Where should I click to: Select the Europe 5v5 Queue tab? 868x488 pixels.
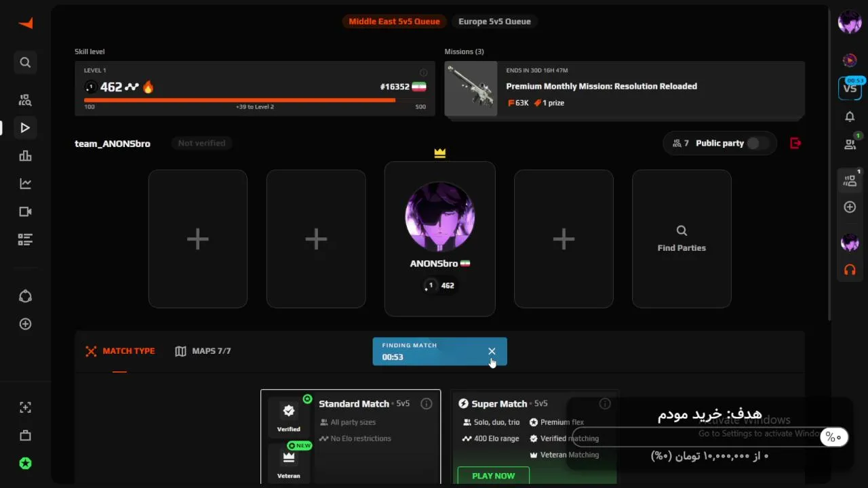[494, 22]
